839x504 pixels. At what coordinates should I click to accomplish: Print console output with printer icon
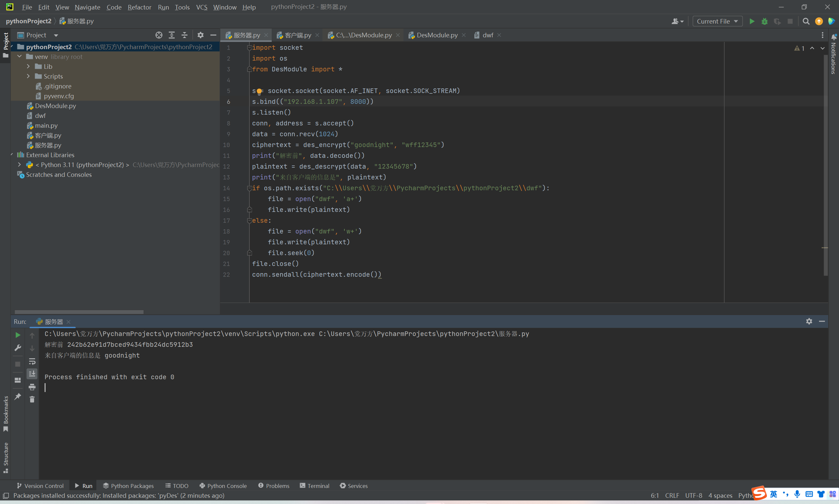pyautogui.click(x=32, y=387)
